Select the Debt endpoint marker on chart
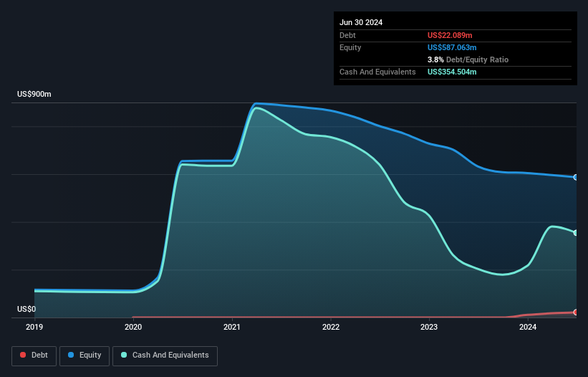This screenshot has width=588, height=377. (x=576, y=312)
